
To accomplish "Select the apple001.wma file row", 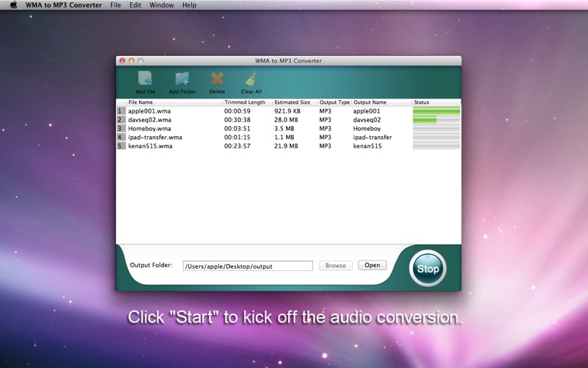I will (x=288, y=111).
